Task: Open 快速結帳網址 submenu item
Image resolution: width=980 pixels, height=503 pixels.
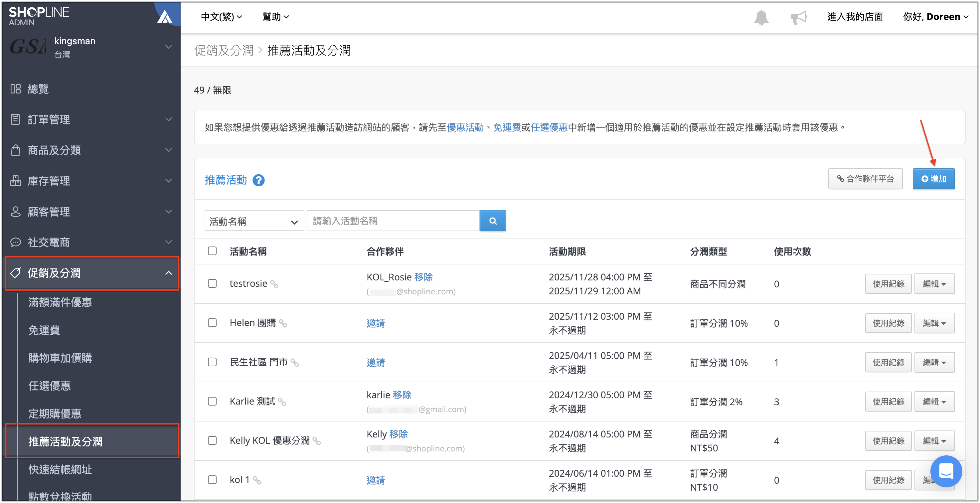Action: coord(60,470)
